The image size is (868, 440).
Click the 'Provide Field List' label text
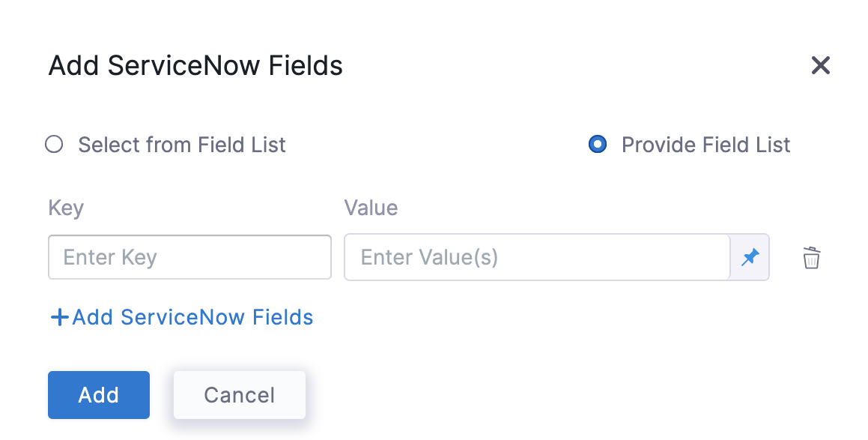[705, 145]
